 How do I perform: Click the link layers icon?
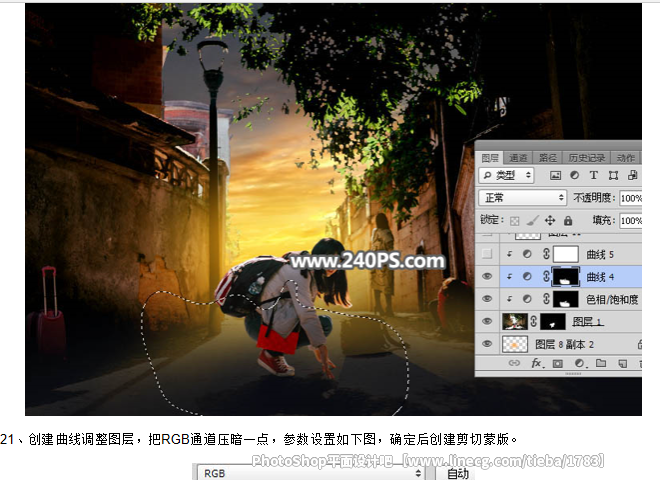[514, 363]
